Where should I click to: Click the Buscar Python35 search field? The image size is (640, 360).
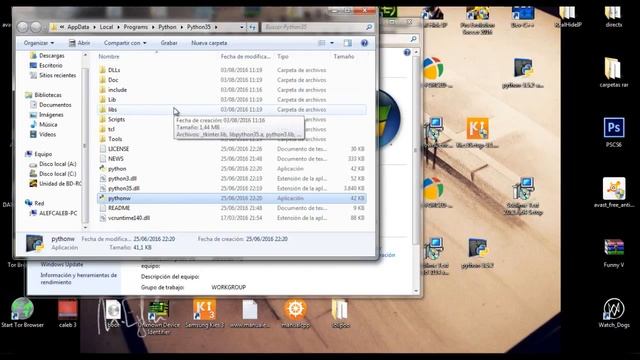coord(314,27)
